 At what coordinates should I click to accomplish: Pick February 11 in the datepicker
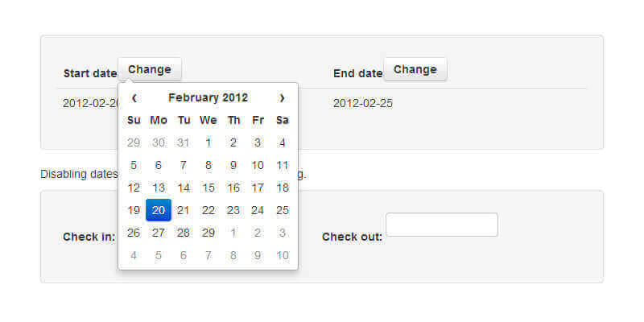click(283, 165)
